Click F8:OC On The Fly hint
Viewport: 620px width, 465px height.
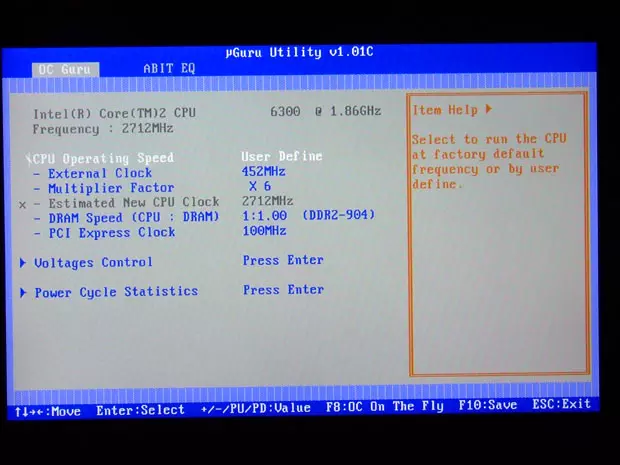click(x=384, y=406)
